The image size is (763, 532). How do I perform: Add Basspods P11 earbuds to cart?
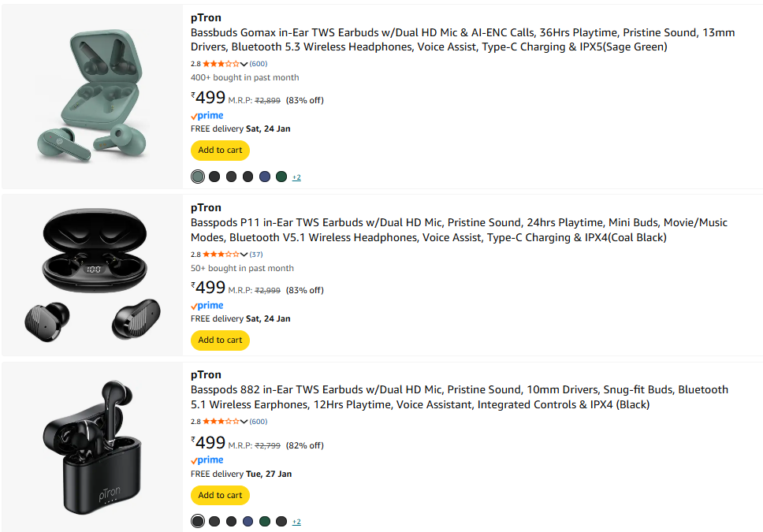pos(220,340)
